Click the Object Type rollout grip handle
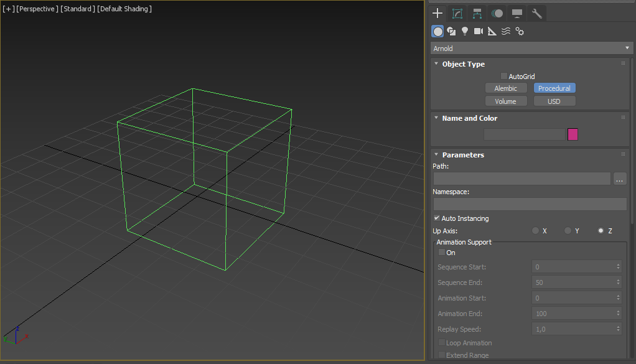Screen dimensions: 636x364 624,63
